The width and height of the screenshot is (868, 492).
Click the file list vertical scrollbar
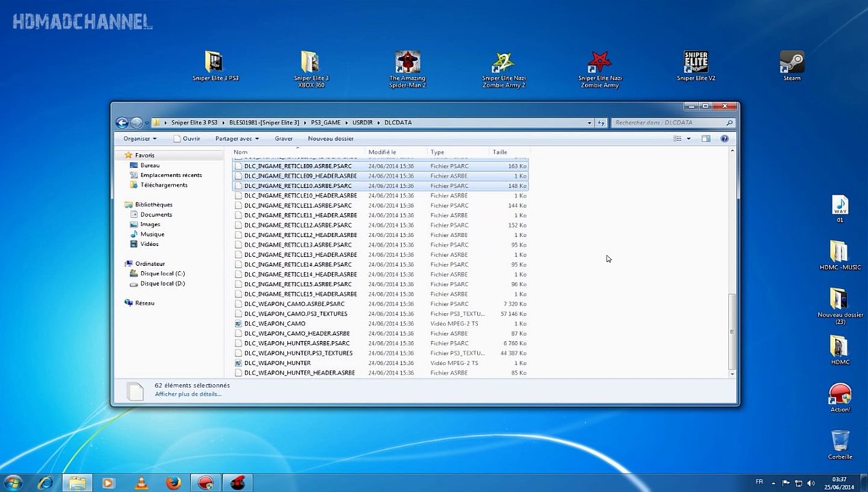click(x=732, y=331)
